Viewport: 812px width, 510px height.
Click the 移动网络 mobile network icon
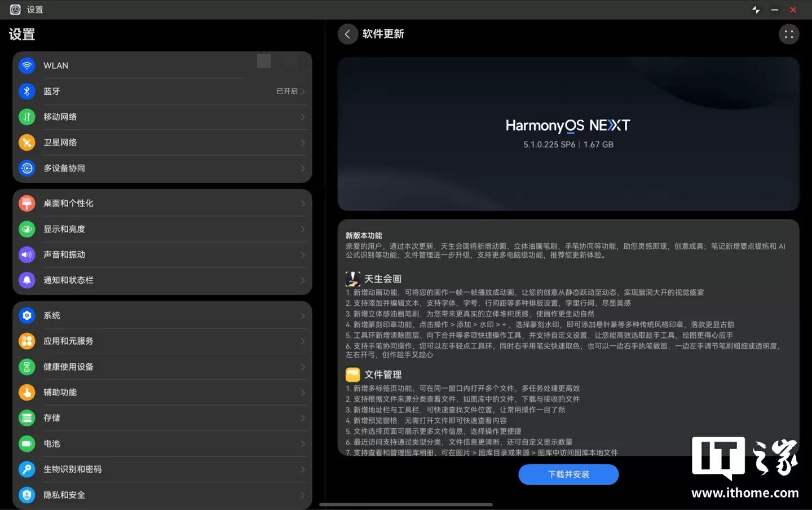(x=27, y=117)
